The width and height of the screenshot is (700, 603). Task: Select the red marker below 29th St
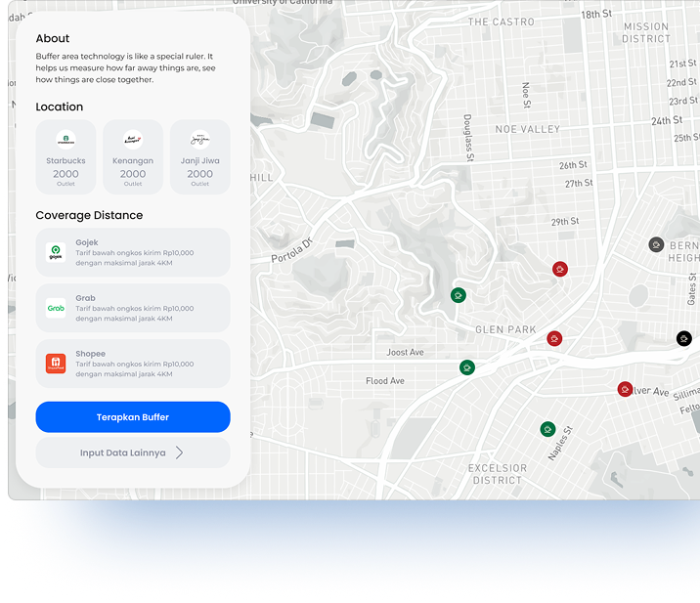tap(559, 269)
